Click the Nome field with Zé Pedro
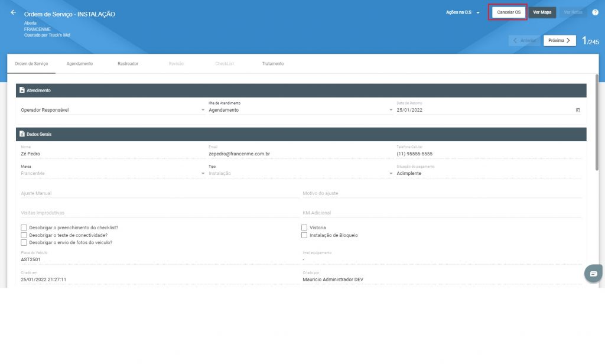The width and height of the screenshot is (605, 364). [x=113, y=154]
